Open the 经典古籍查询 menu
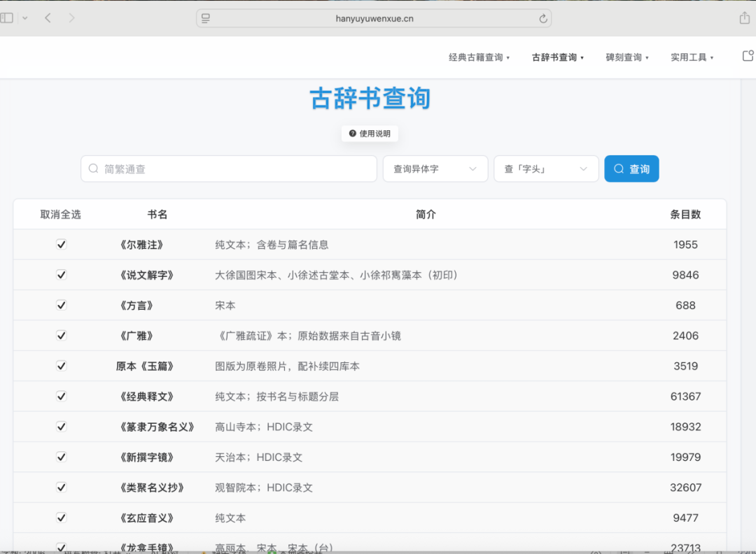Screen dimensions: 756x554 click(479, 57)
